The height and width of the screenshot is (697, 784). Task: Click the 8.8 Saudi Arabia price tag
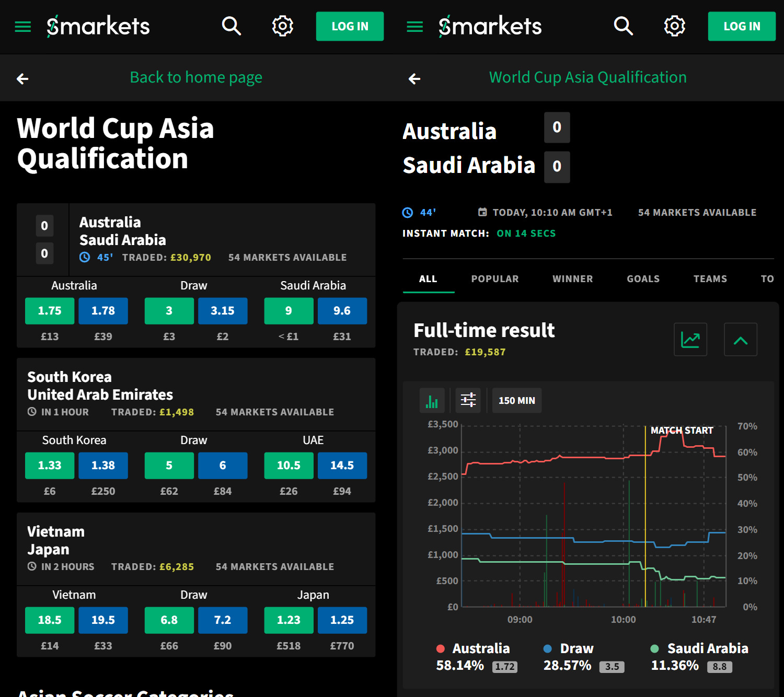[720, 667]
